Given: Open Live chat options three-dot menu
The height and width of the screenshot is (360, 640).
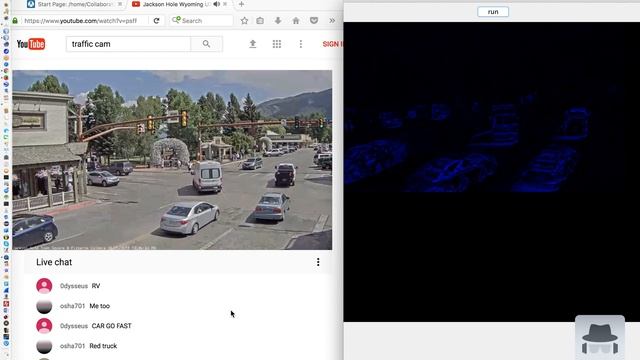Looking at the screenshot, I should pyautogui.click(x=318, y=262).
